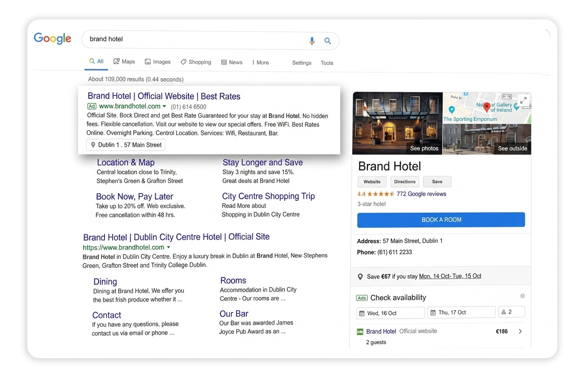Click the Google logo
The height and width of the screenshot is (392, 585).
click(x=52, y=39)
